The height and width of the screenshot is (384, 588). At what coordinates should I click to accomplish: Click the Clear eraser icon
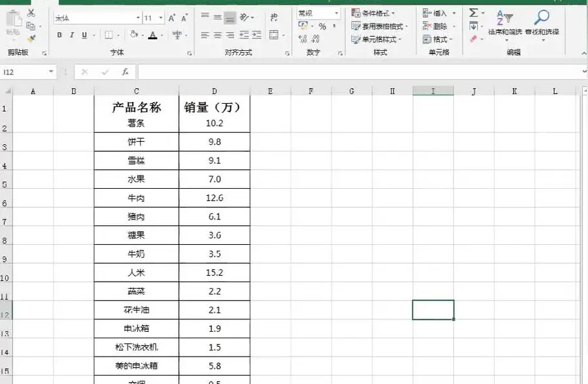[473, 39]
